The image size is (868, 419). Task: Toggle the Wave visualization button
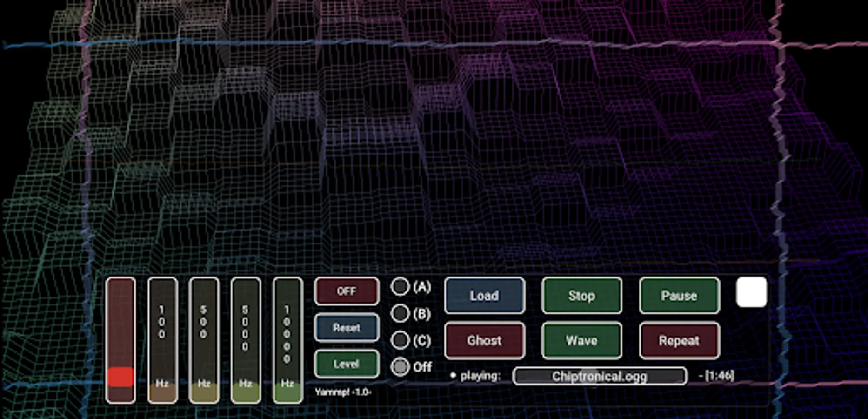pyautogui.click(x=581, y=340)
